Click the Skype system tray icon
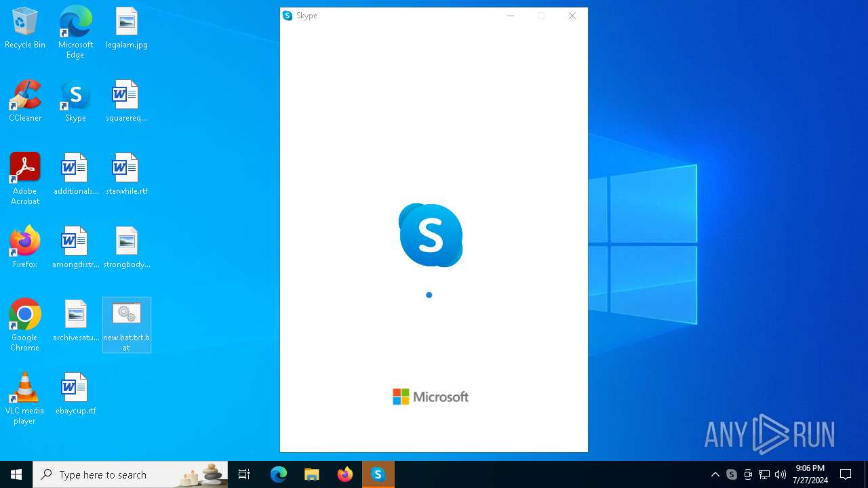 point(732,474)
